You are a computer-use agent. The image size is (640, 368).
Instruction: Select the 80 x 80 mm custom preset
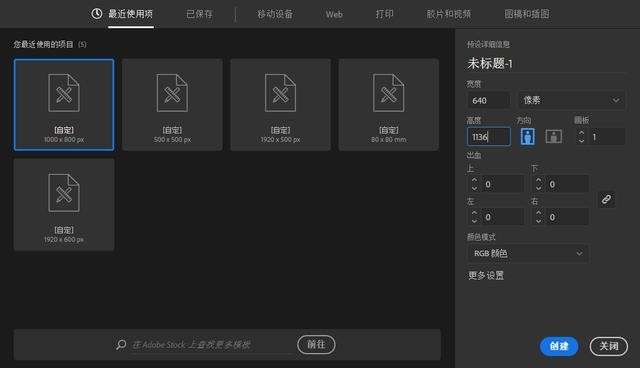[x=389, y=104]
